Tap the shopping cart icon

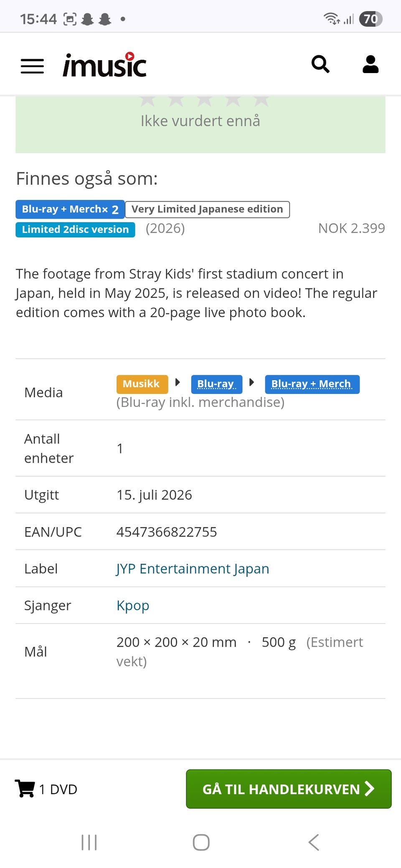click(25, 788)
